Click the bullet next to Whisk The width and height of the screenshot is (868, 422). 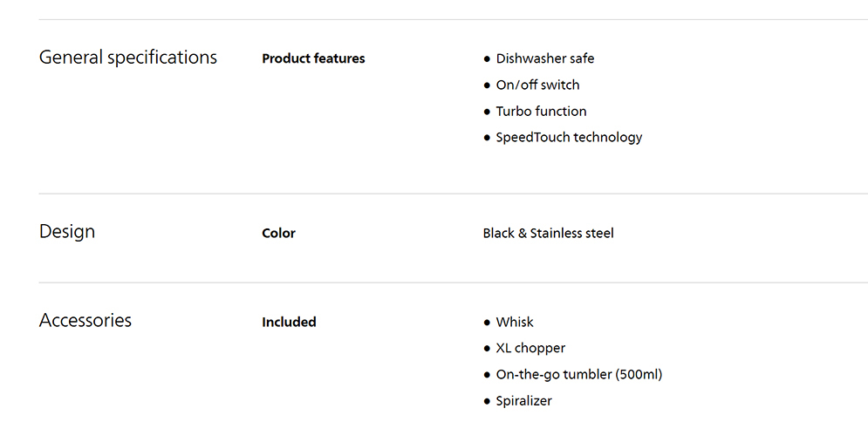coord(487,323)
